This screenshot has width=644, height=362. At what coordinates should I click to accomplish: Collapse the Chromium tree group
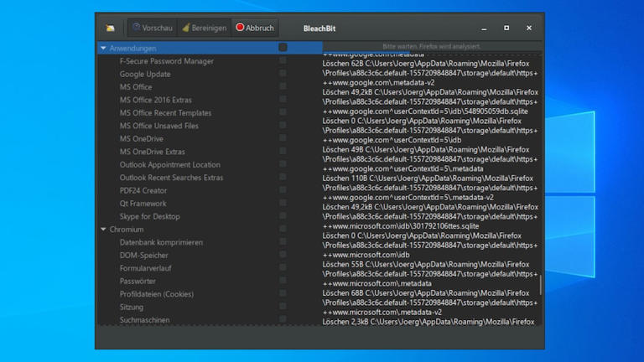point(103,230)
